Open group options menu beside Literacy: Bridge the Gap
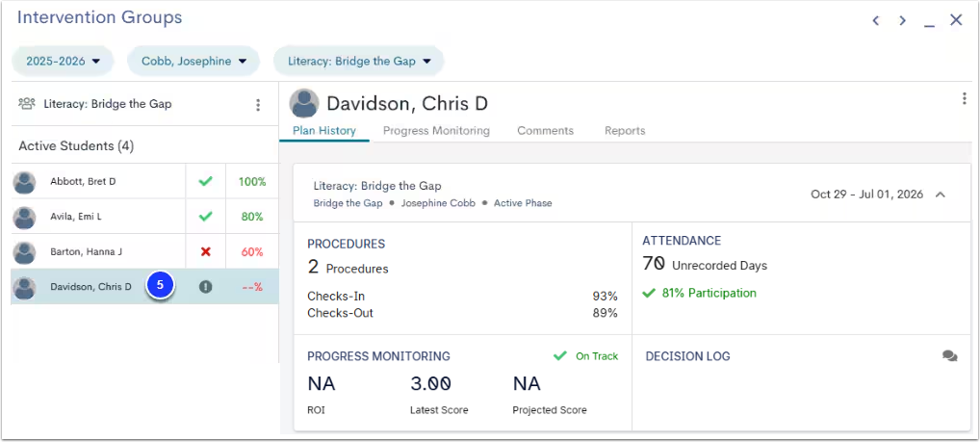The image size is (980, 442). coord(257,104)
